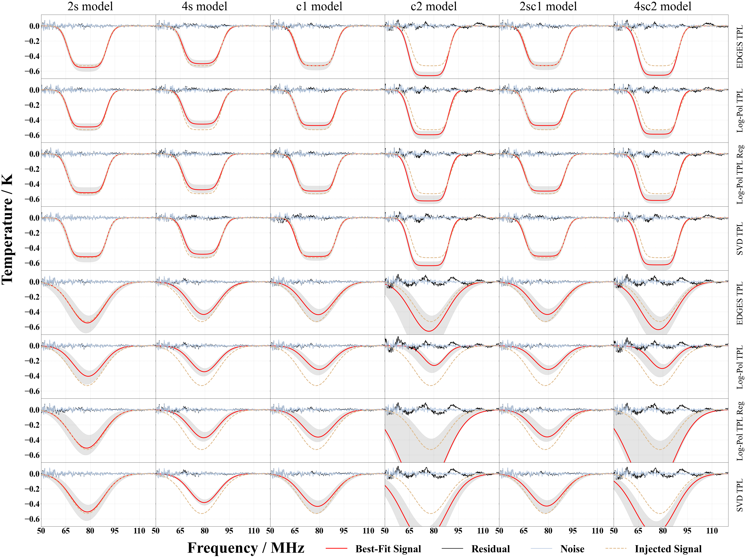Click the "Injected Signal" legend label

click(668, 549)
